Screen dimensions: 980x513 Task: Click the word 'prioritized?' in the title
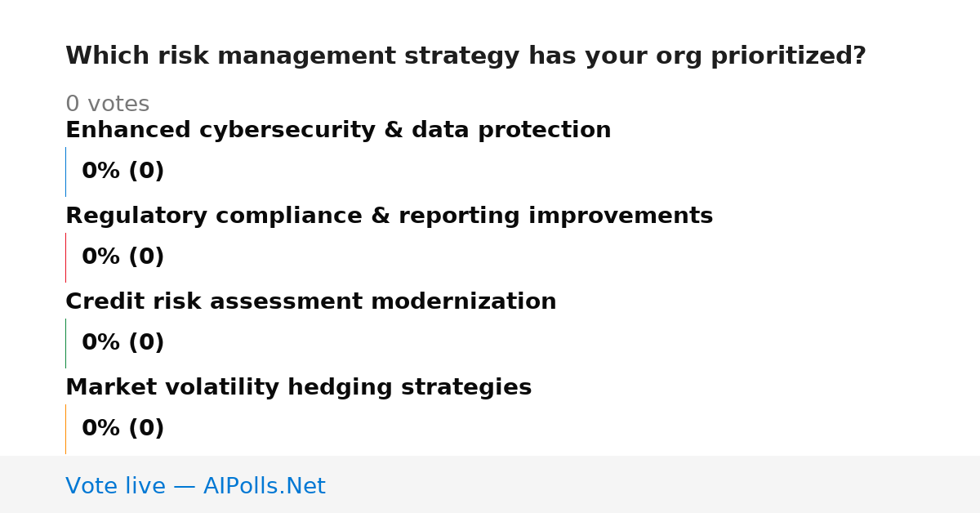pyautogui.click(x=788, y=56)
